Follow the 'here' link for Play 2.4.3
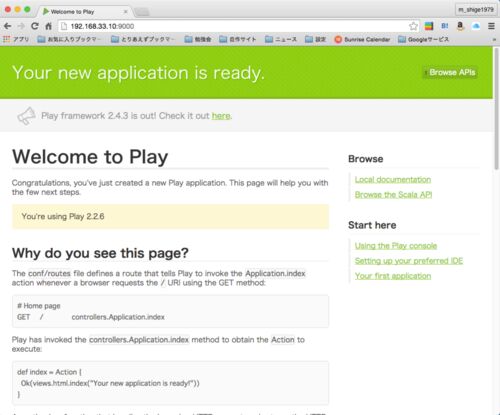Viewport: 500px width, 415px height. tap(221, 116)
